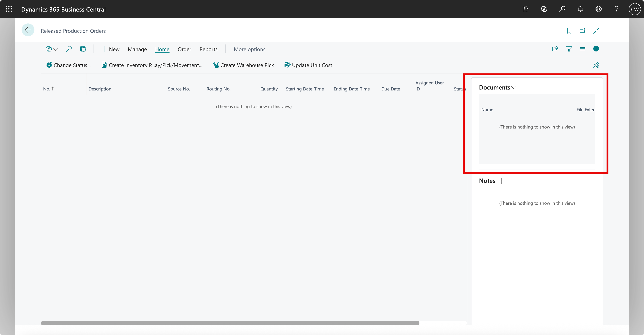Open this page in a new window

[x=583, y=30]
